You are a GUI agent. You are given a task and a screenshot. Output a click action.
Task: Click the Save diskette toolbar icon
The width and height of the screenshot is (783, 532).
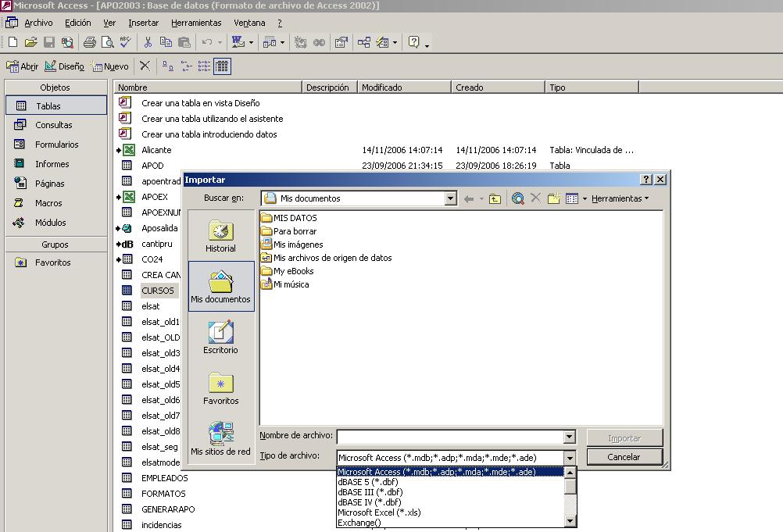click(49, 42)
